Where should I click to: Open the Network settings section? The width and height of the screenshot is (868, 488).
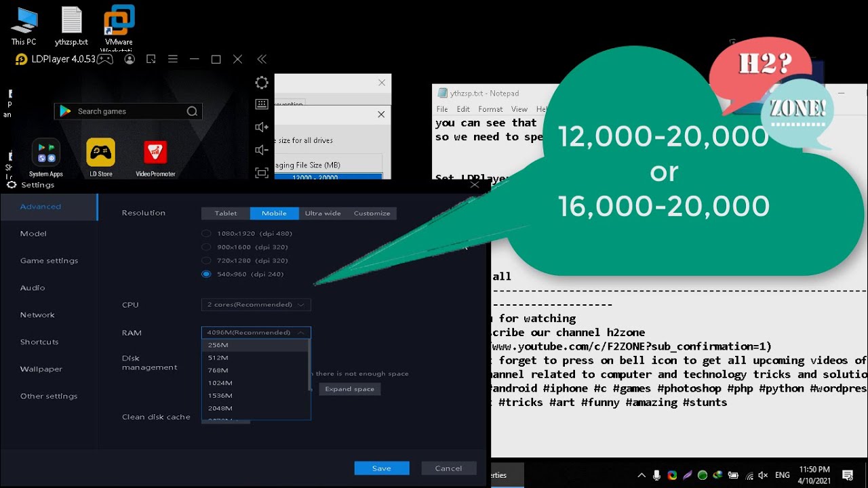pos(49,314)
